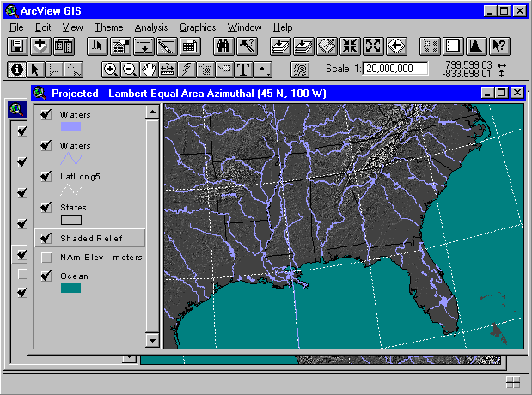Viewport: 532px width, 395px height.
Task: Open the Draw Point tool dropdown
Action: click(x=262, y=70)
